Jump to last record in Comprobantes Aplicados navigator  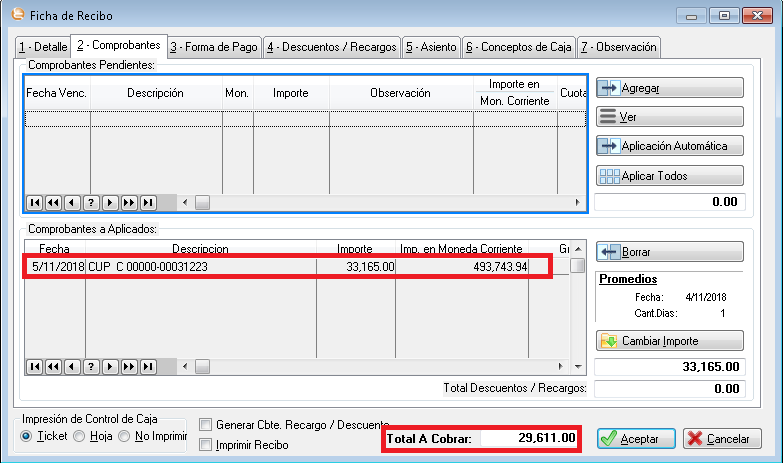[148, 366]
